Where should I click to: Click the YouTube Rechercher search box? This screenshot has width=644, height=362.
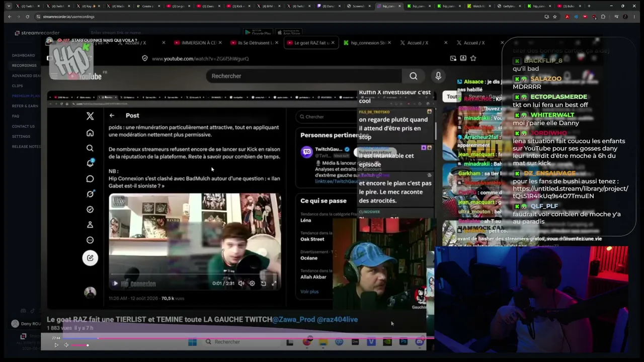303,76
